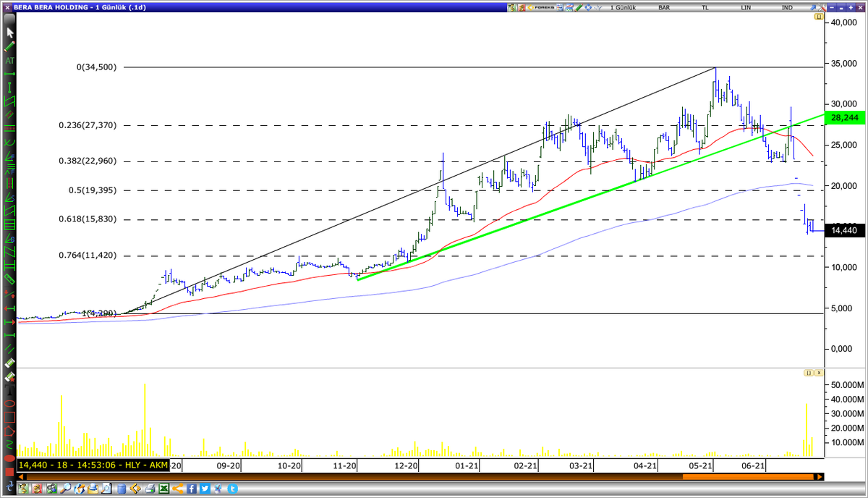This screenshot has height=498, width=868.
Task: Select the pentagon polygon shape tool
Action: coord(10,431)
